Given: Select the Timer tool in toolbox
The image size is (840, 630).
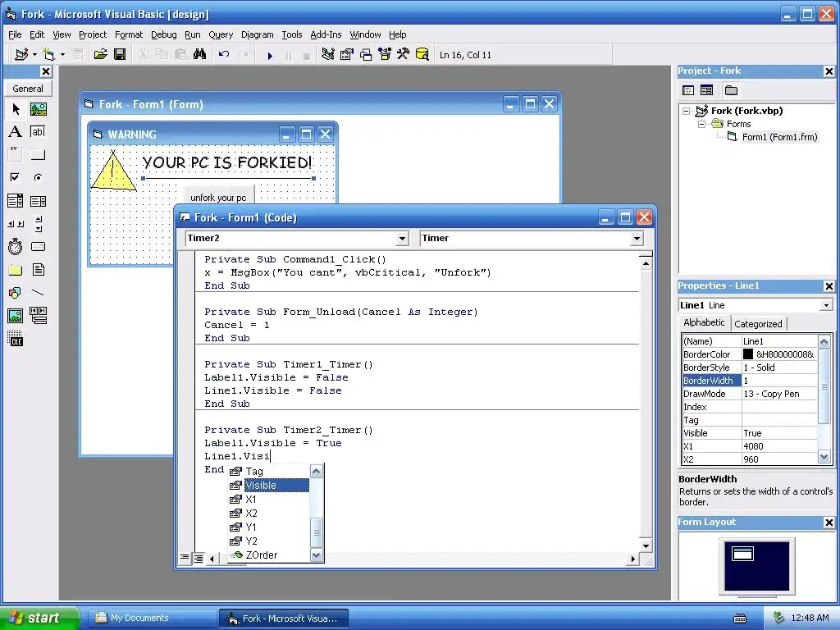Looking at the screenshot, I should coord(16,246).
